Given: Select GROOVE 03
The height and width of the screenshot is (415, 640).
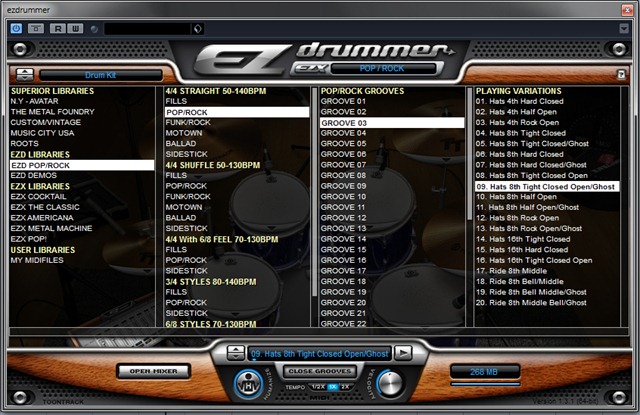Looking at the screenshot, I should [392, 123].
